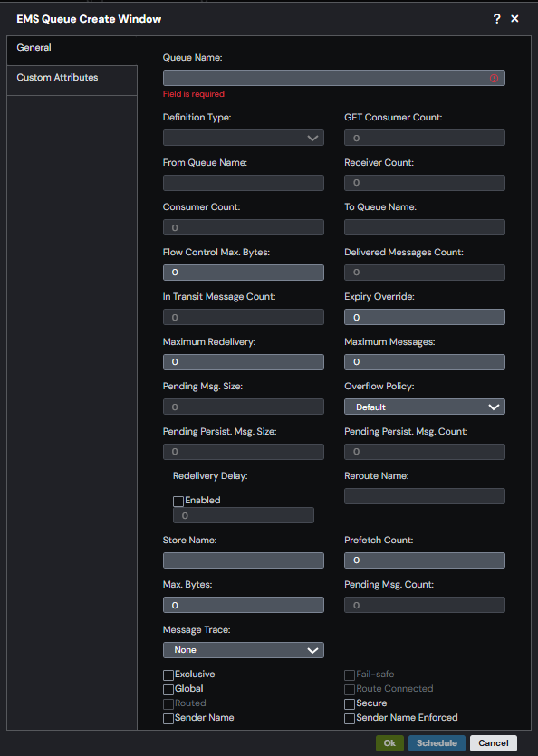Toggle the Secure checkbox

[350, 704]
